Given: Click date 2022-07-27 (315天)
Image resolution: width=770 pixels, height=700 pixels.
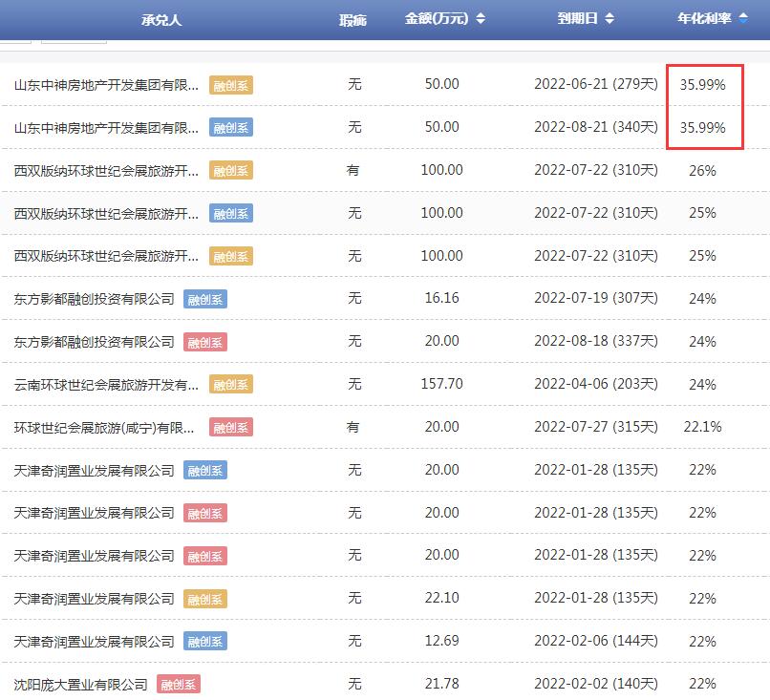Looking at the screenshot, I should pyautogui.click(x=596, y=427).
